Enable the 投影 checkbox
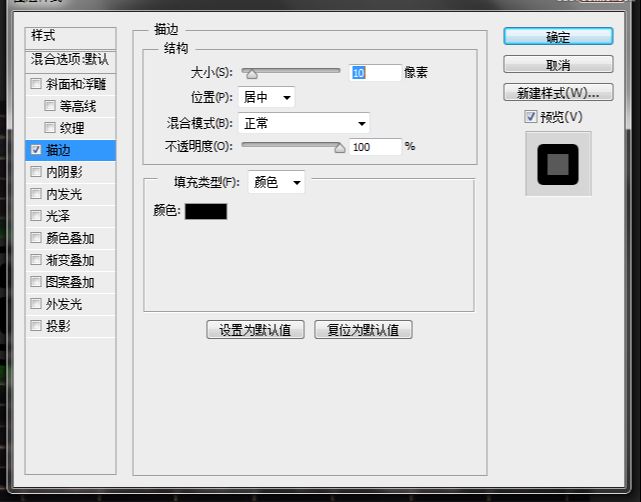 (36, 326)
